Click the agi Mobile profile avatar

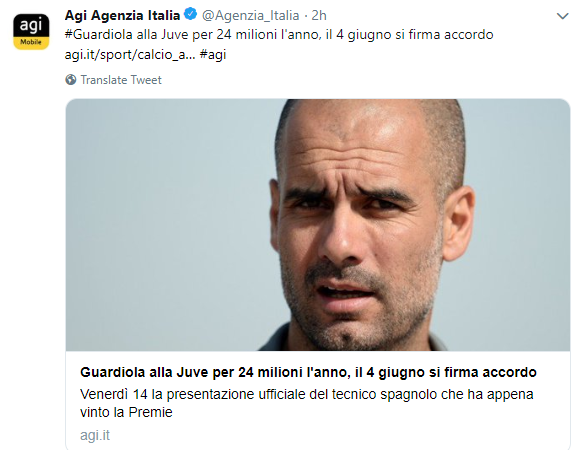click(x=31, y=32)
